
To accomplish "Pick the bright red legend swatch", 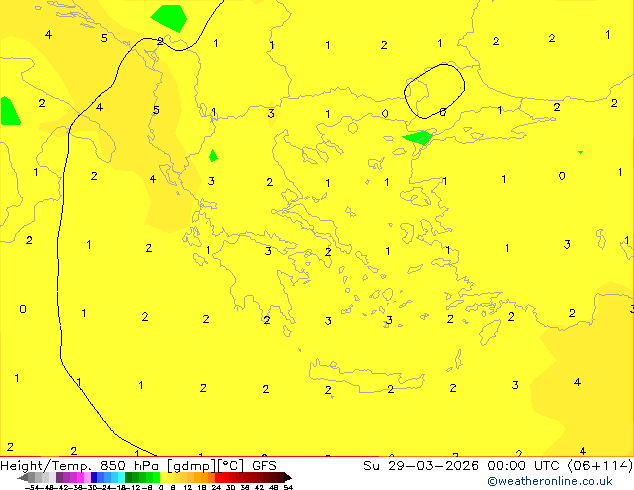I will pos(219,477).
